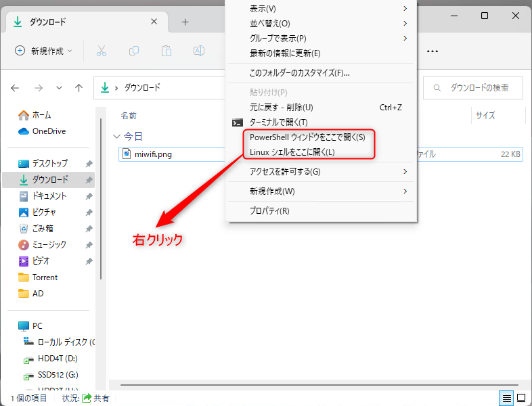532x406 pixels.
Task: Click pin icon next to デスクトップ
Action: (89, 164)
